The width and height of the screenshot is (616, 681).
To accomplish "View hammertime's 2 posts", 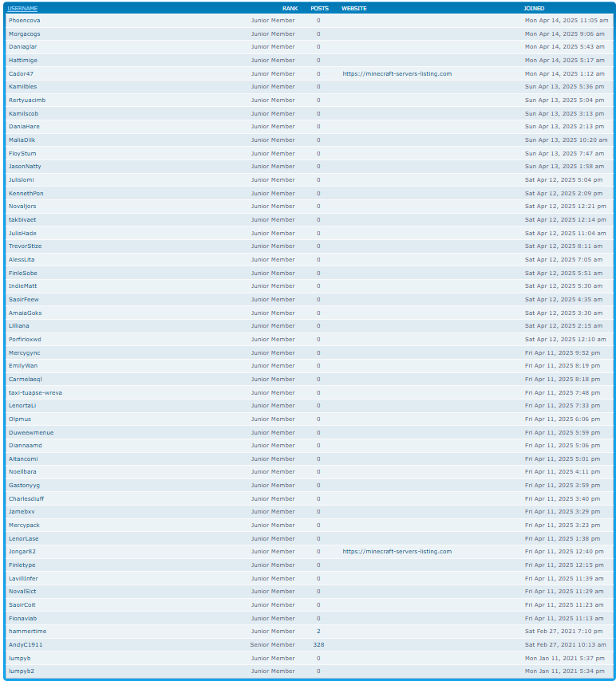I will (x=318, y=632).
